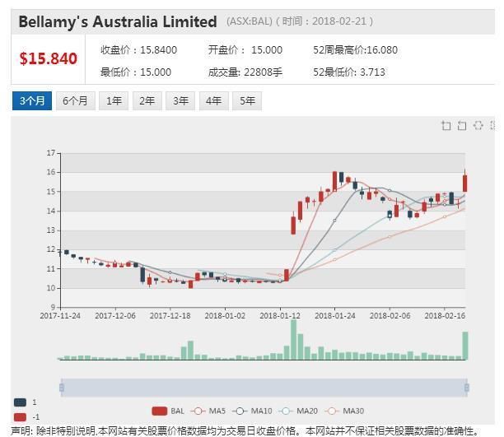Click the left handle of the data zoom slider

[x=62, y=388]
